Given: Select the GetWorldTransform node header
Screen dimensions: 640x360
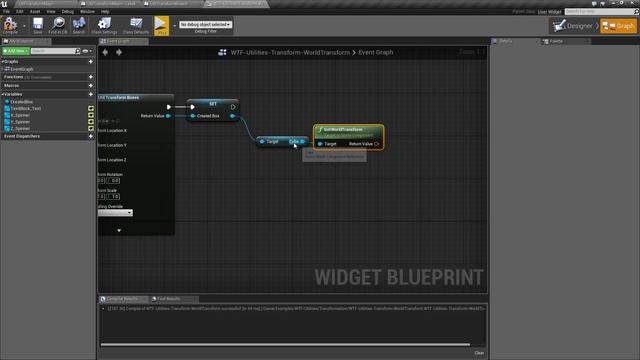Looking at the screenshot, I should click(348, 131).
